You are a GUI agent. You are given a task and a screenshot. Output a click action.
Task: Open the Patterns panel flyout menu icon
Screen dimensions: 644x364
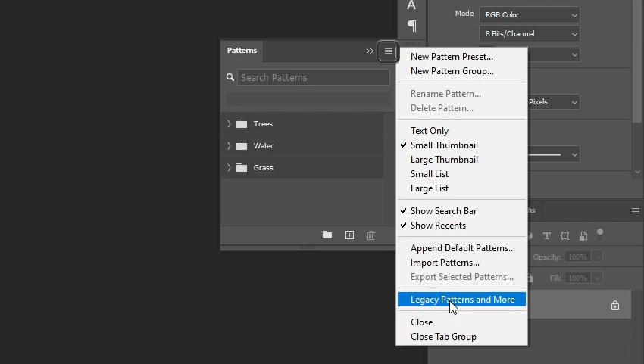tap(388, 51)
